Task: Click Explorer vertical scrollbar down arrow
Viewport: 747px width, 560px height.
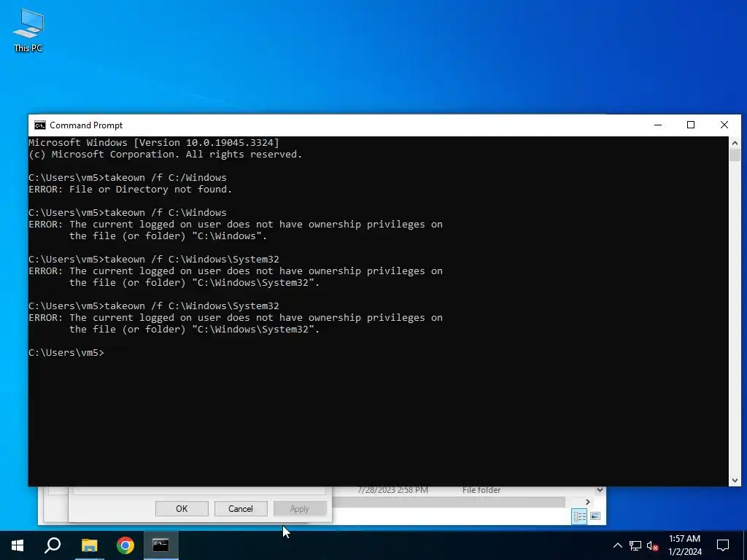Action: (x=600, y=490)
